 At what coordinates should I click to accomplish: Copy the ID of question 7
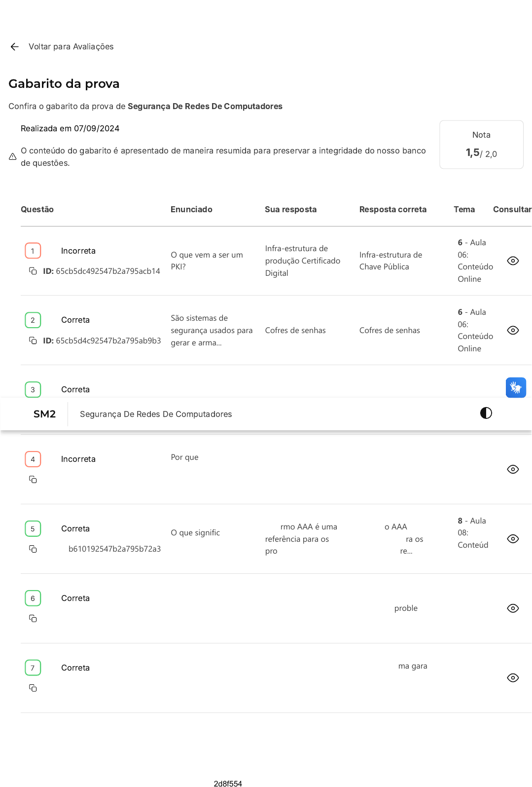[x=33, y=688]
